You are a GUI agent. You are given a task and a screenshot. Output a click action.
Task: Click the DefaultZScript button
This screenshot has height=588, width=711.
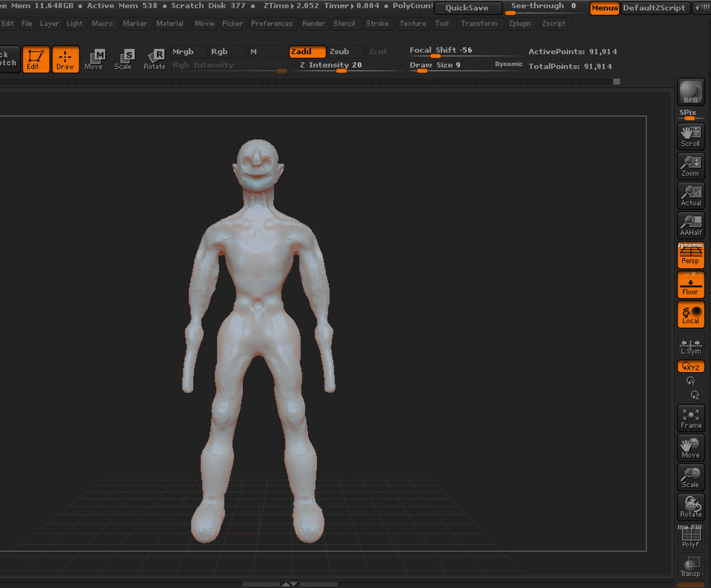pos(655,8)
